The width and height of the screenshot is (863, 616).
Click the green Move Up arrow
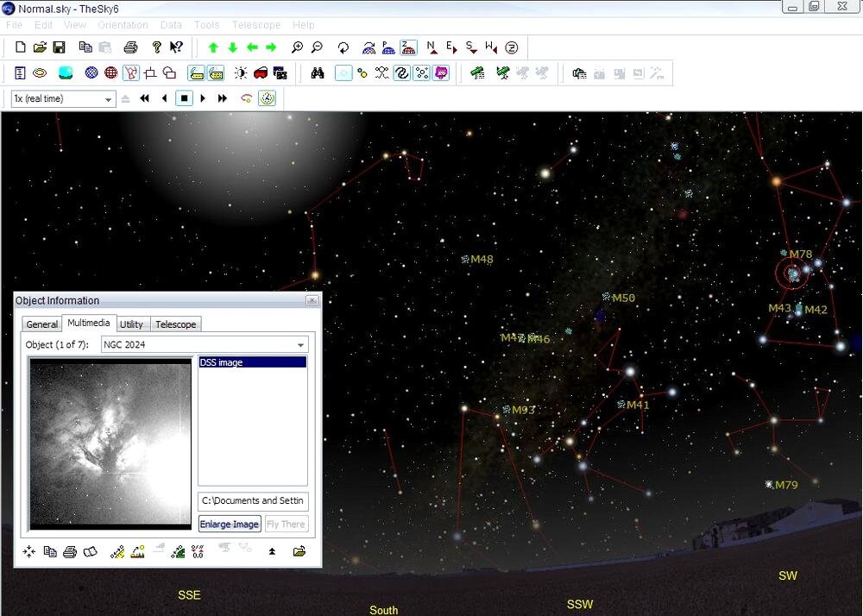coord(213,47)
